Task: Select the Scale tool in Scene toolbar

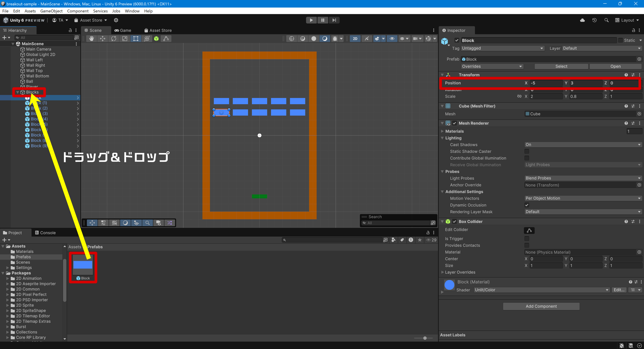Action: coord(124,39)
